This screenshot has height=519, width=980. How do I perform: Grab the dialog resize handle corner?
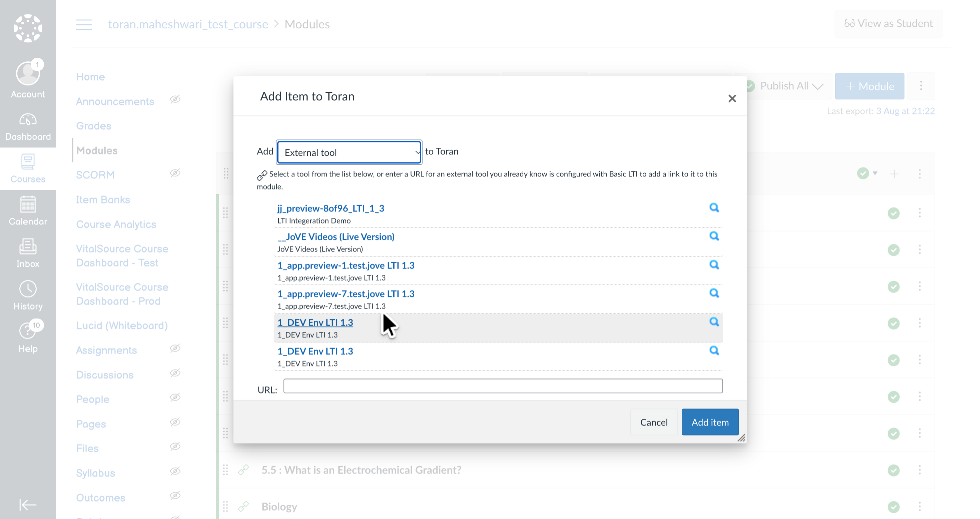[x=741, y=438]
